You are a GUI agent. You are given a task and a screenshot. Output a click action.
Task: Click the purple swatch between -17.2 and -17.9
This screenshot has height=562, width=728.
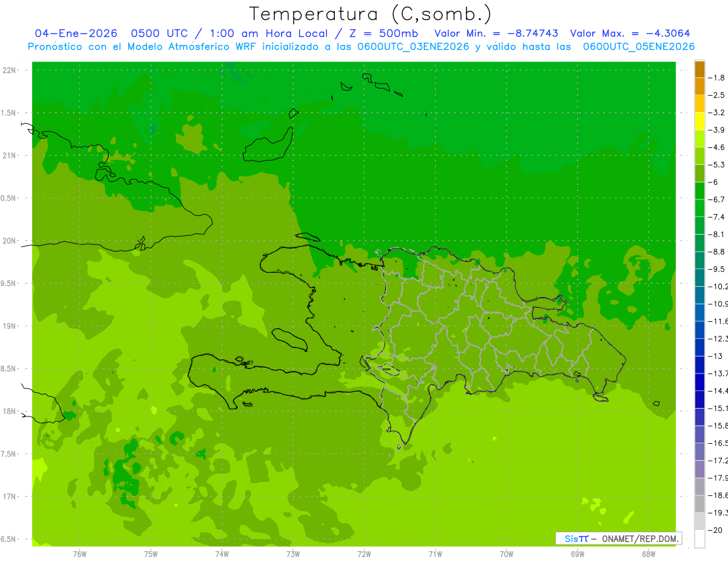pyautogui.click(x=699, y=469)
